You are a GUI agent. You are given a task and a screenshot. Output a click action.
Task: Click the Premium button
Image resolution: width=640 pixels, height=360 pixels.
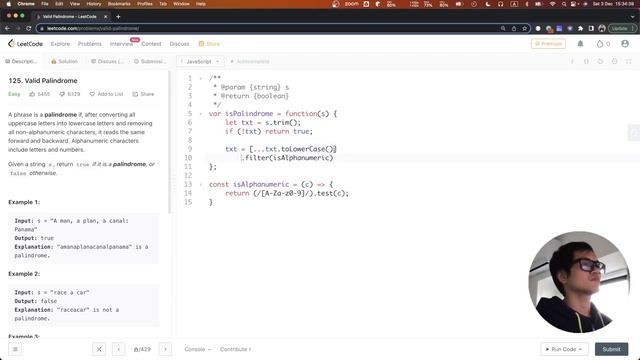548,44
